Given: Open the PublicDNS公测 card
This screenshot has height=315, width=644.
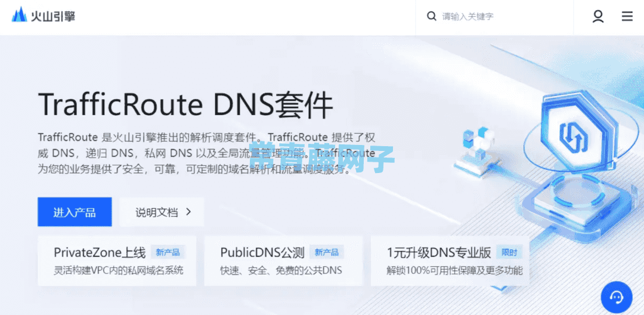Looking at the screenshot, I should [283, 261].
